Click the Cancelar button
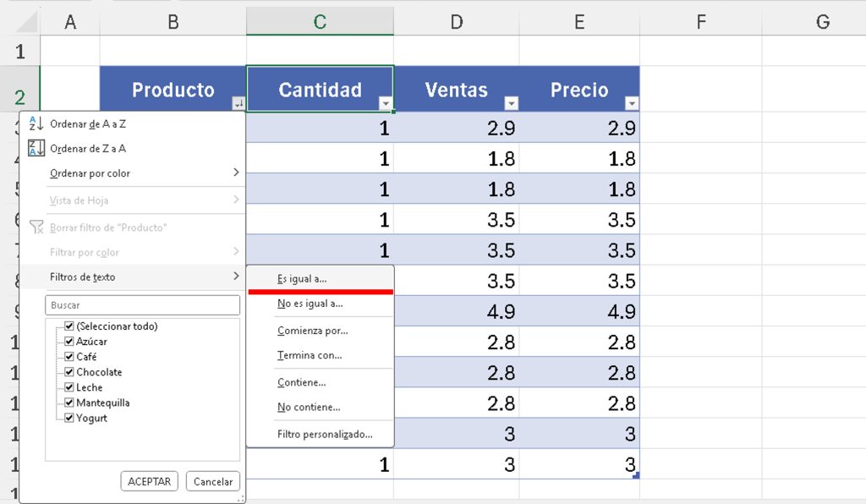 (x=213, y=481)
